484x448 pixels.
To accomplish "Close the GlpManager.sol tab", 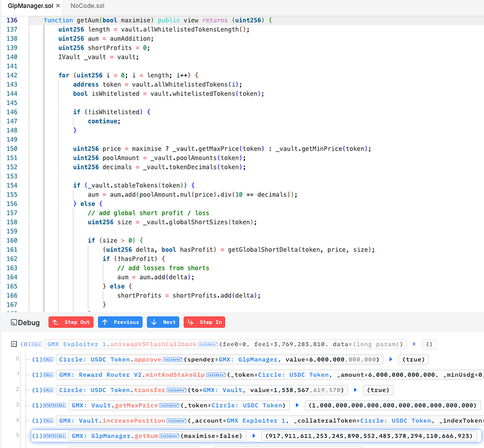I will [57, 6].
